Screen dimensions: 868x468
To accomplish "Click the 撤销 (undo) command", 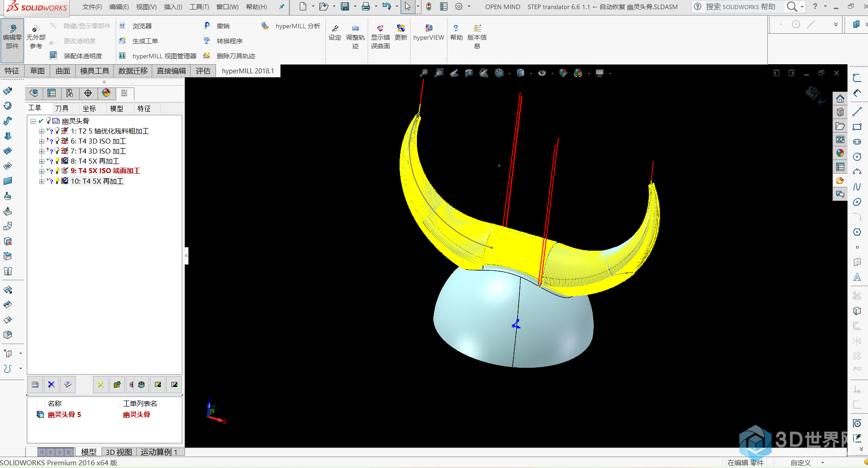I will (x=217, y=26).
